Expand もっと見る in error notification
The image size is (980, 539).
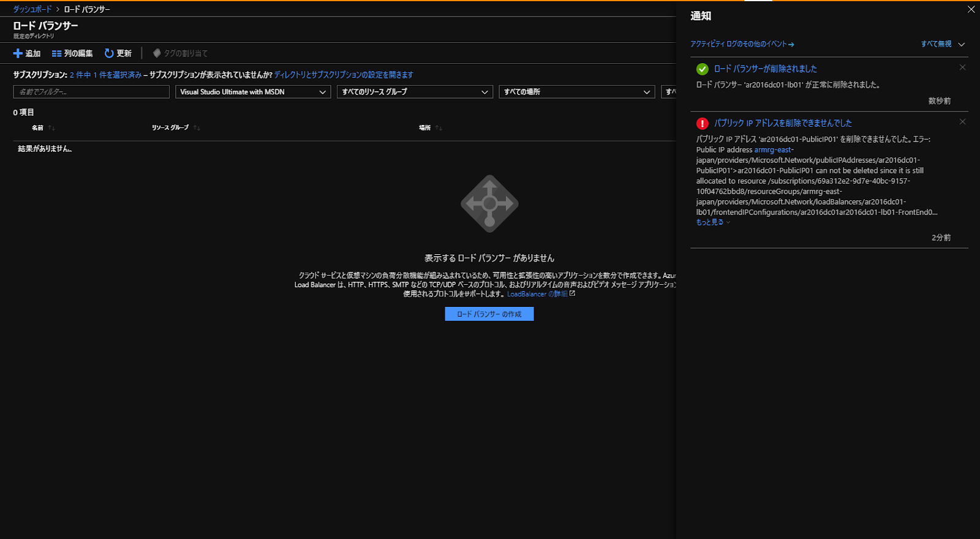tap(713, 222)
